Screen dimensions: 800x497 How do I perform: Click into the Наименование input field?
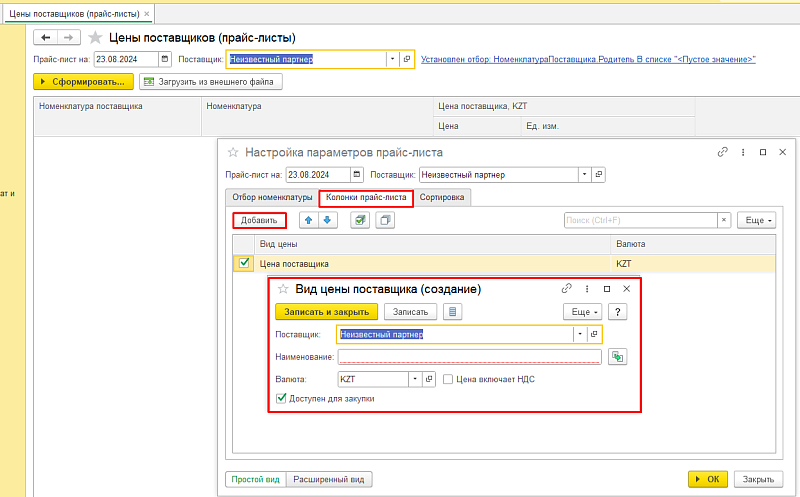click(468, 356)
